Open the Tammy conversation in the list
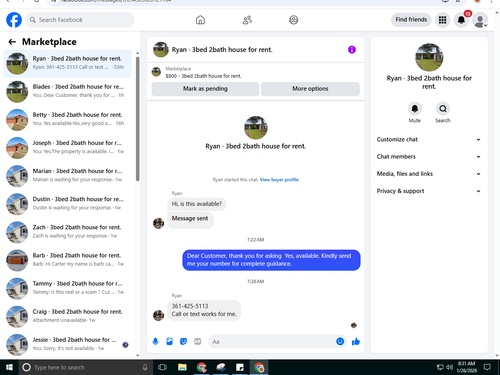The width and height of the screenshot is (500, 375). tap(67, 288)
